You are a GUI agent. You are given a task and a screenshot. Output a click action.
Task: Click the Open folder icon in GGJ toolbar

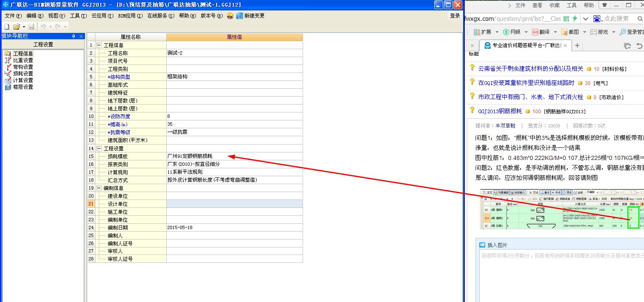tap(16, 27)
